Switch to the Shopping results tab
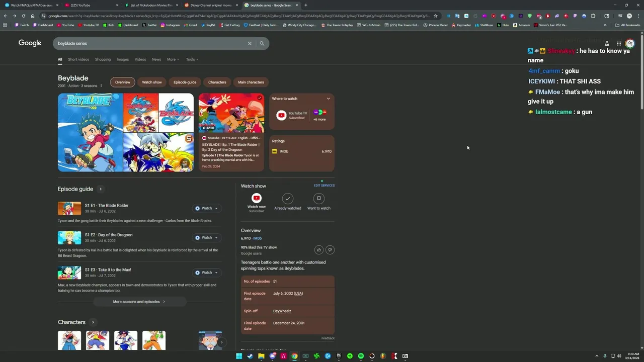This screenshot has height=362, width=644. 103,59
